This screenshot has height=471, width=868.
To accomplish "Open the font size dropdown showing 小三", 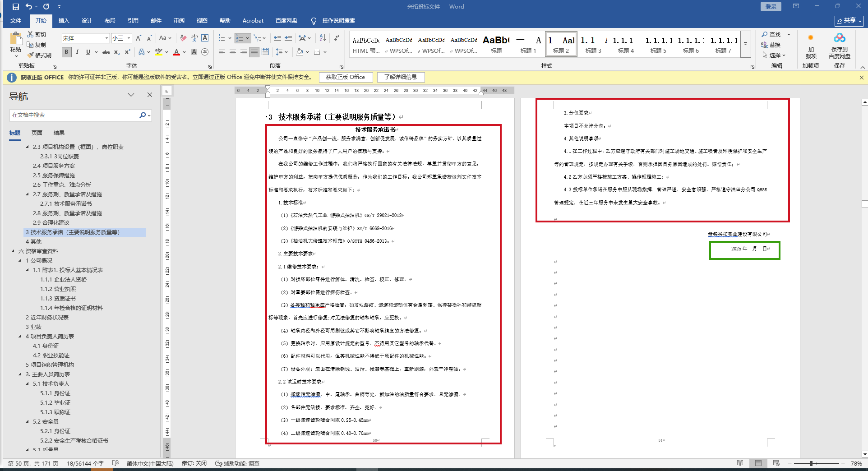I will tap(129, 38).
